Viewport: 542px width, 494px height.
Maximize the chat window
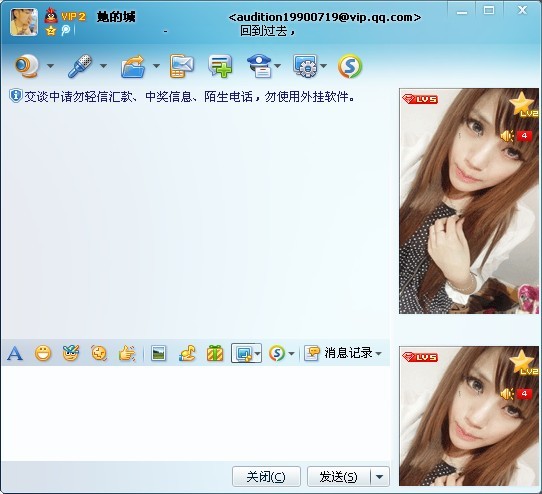(x=489, y=10)
